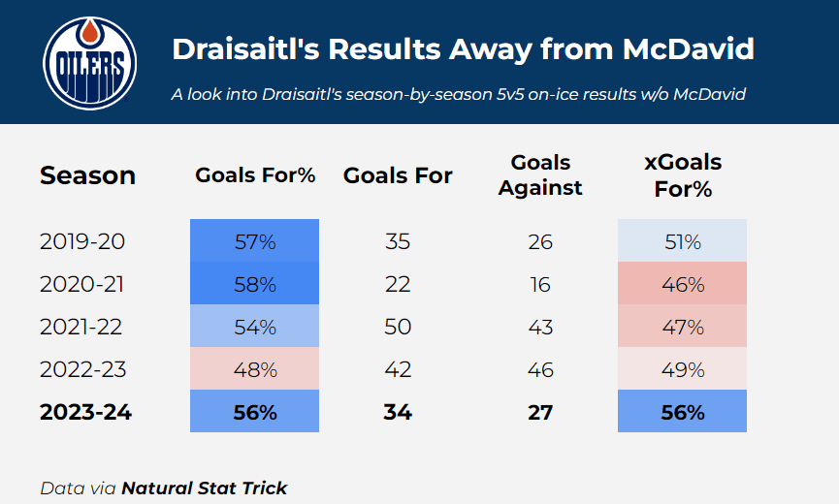Select the 2020-21 season row label
This screenshot has width=839, height=504.
coord(82,284)
